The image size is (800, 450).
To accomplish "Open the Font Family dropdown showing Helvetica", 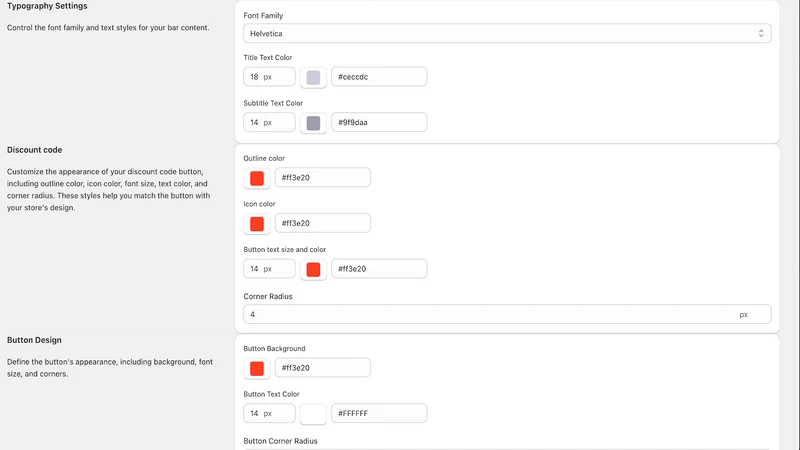I will (x=507, y=34).
